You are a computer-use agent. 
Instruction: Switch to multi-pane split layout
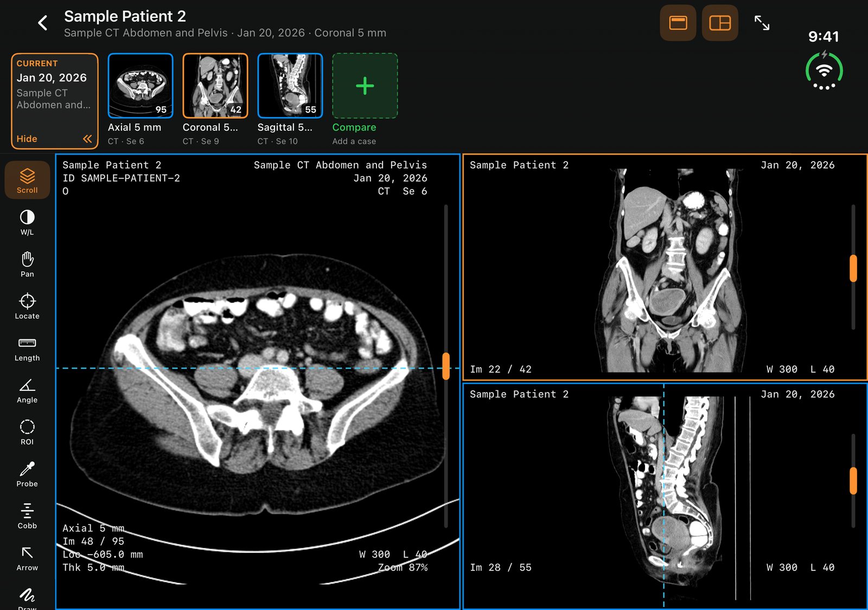(720, 23)
